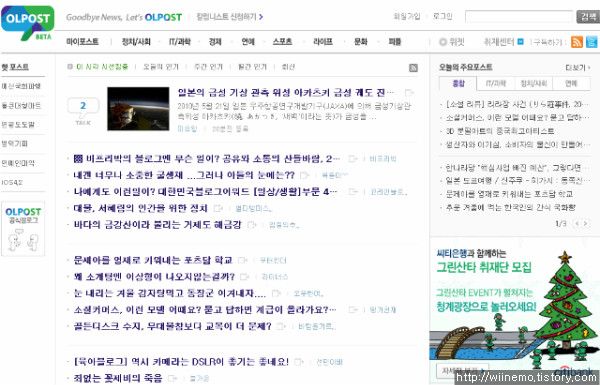Open post 바다의 금강산이라 불리는 거제도 해금강
Screen dimensions: 600x385
pyautogui.click(x=157, y=225)
